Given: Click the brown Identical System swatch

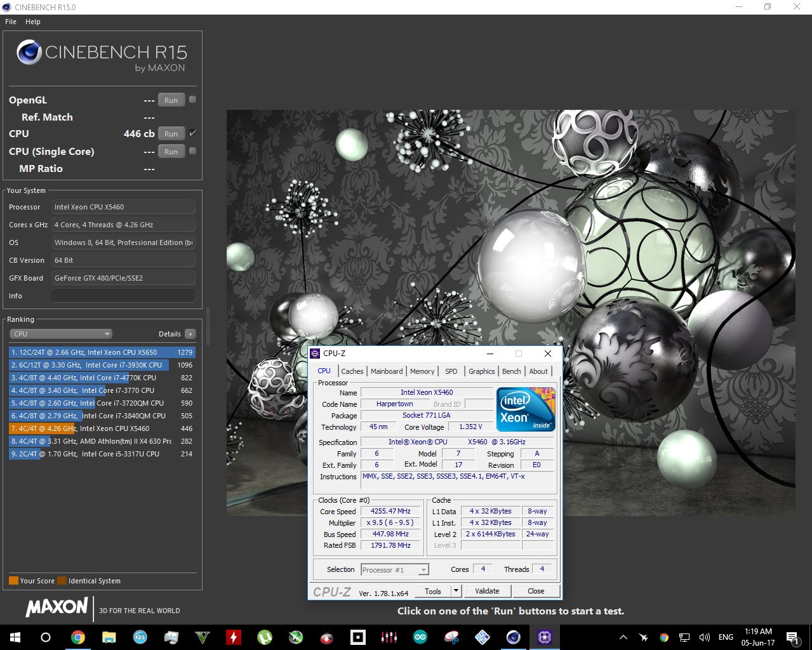Looking at the screenshot, I should [x=62, y=581].
